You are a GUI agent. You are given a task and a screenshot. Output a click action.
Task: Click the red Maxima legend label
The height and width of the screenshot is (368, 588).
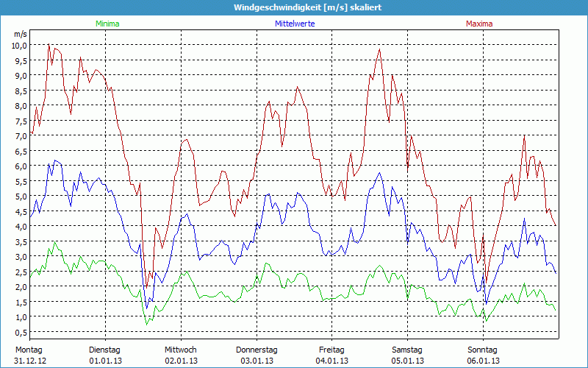pos(479,24)
